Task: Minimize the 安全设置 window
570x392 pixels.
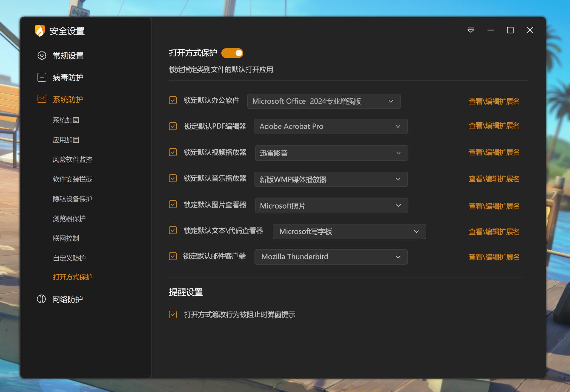Action: [x=491, y=30]
